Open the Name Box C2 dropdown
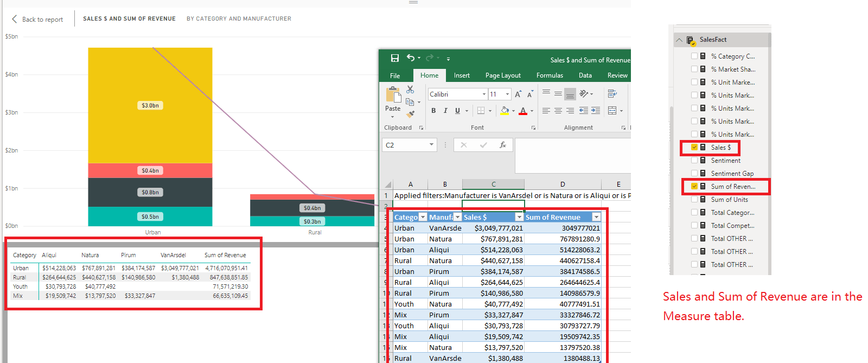Screen dimensions: 868x363 click(x=432, y=145)
